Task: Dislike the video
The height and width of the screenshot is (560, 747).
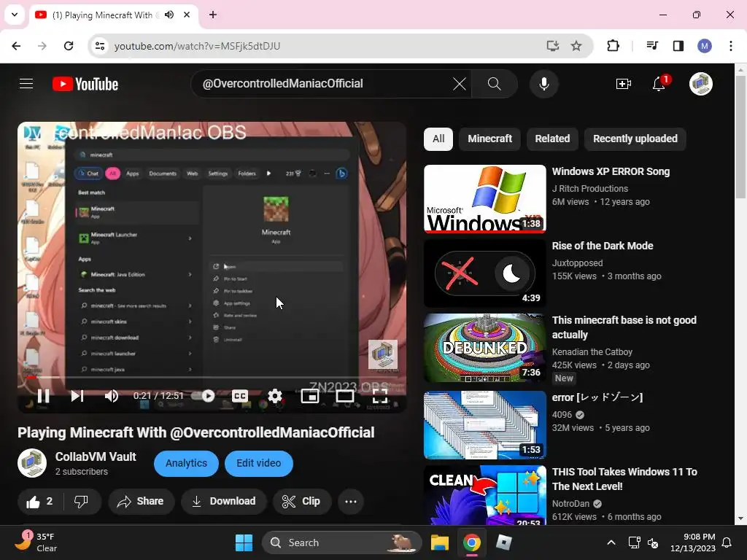Action: (82, 502)
